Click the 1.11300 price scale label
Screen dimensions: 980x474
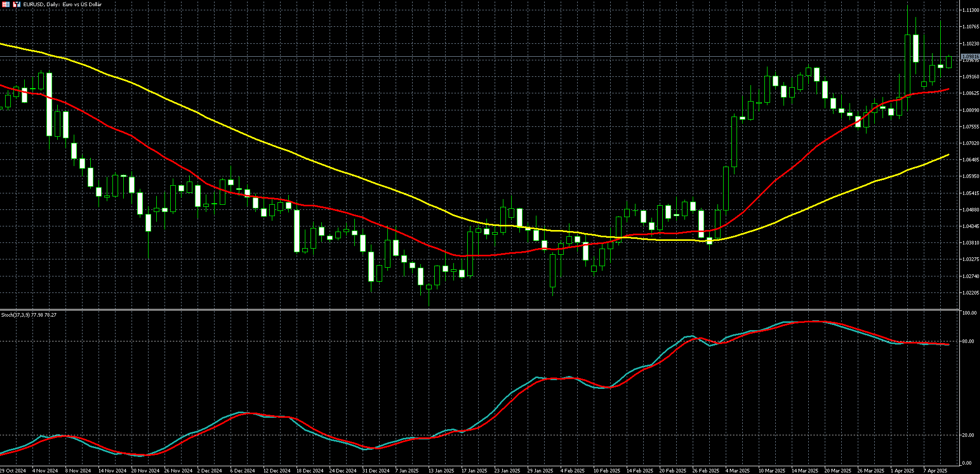pos(970,10)
